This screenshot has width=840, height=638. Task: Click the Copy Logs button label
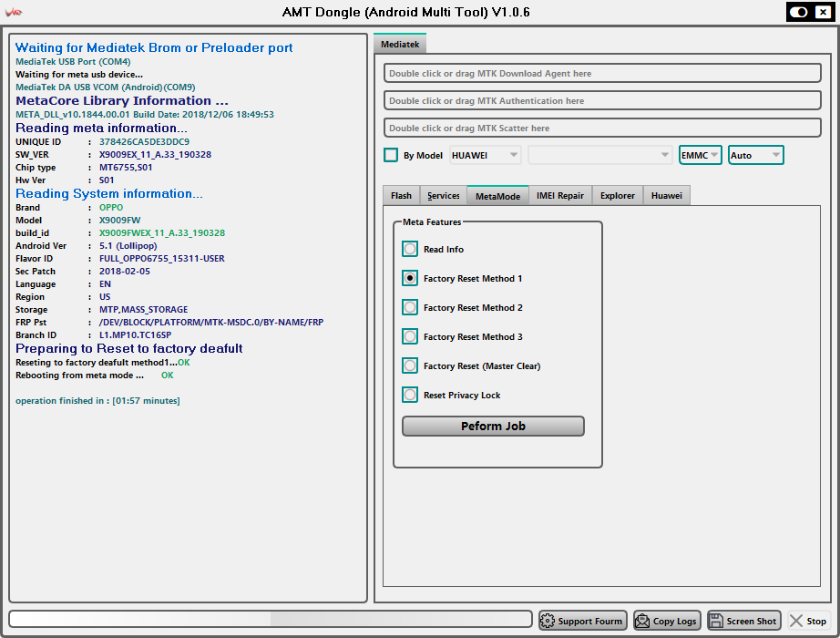click(674, 621)
